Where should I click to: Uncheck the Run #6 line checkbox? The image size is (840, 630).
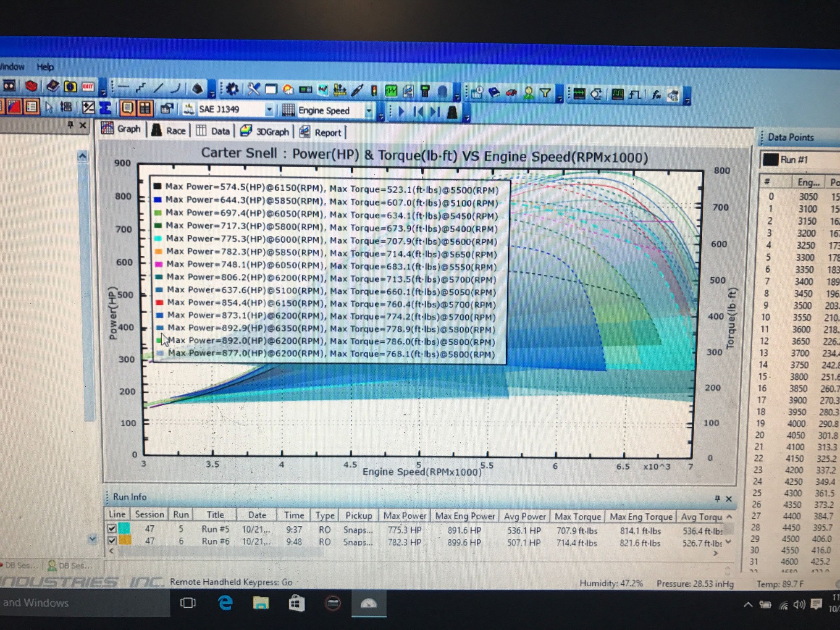pyautogui.click(x=112, y=541)
